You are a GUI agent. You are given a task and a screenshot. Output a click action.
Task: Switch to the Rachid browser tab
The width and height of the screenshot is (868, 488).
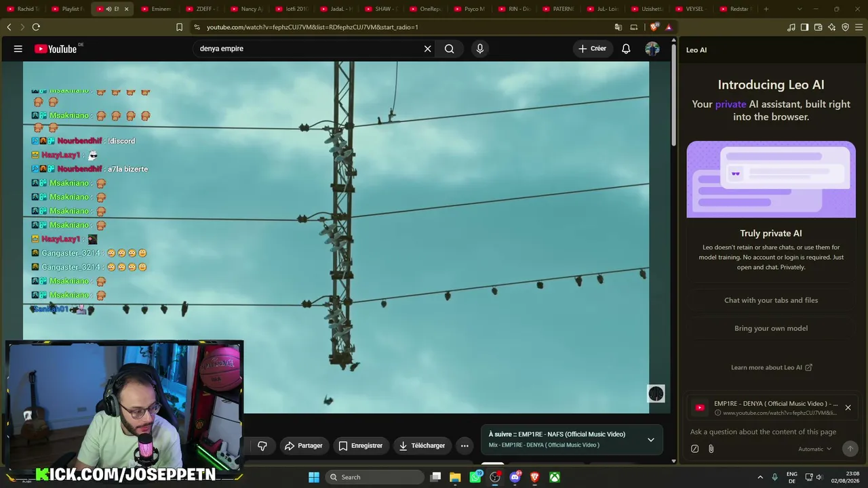(x=24, y=9)
